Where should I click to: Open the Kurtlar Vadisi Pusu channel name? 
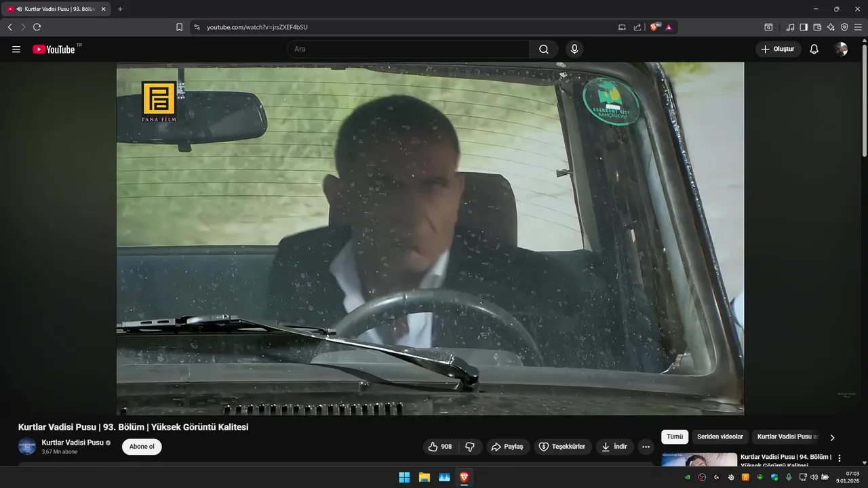(x=72, y=443)
